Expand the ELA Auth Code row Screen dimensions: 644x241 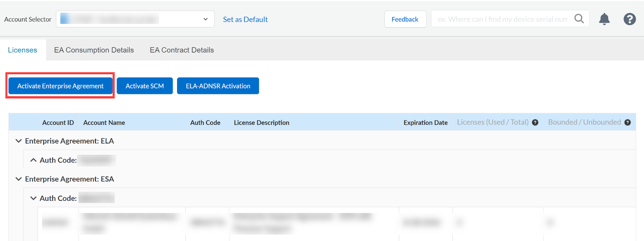pos(33,160)
